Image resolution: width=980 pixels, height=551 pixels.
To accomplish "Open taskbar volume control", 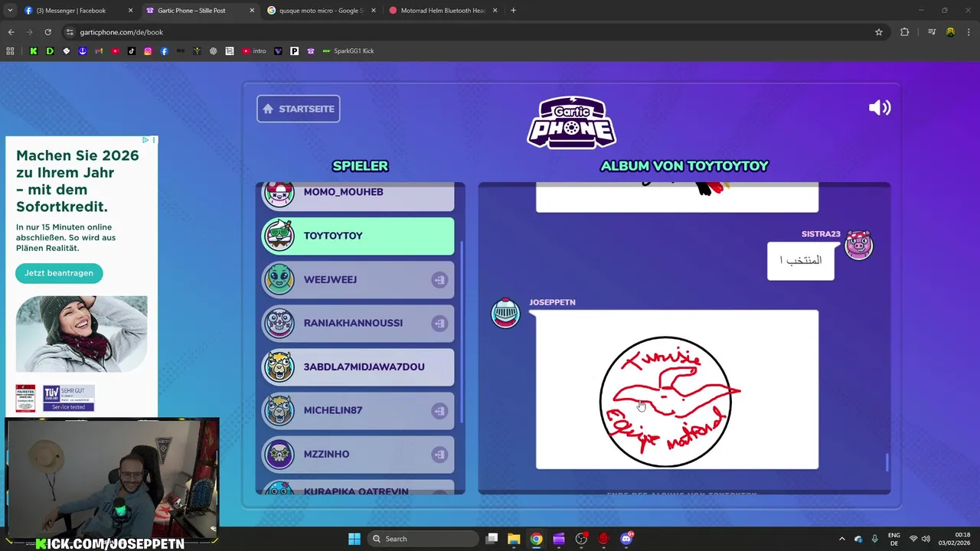I will (x=926, y=539).
